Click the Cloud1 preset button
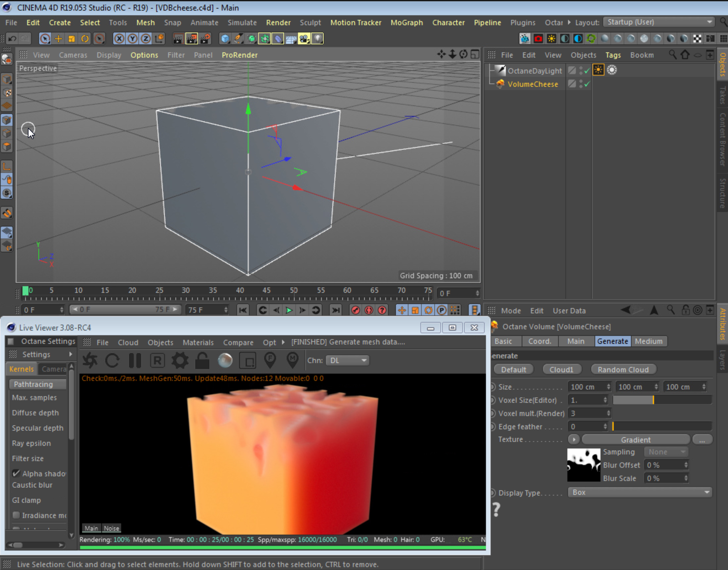Viewport: 728px width, 570px height. [x=561, y=370]
